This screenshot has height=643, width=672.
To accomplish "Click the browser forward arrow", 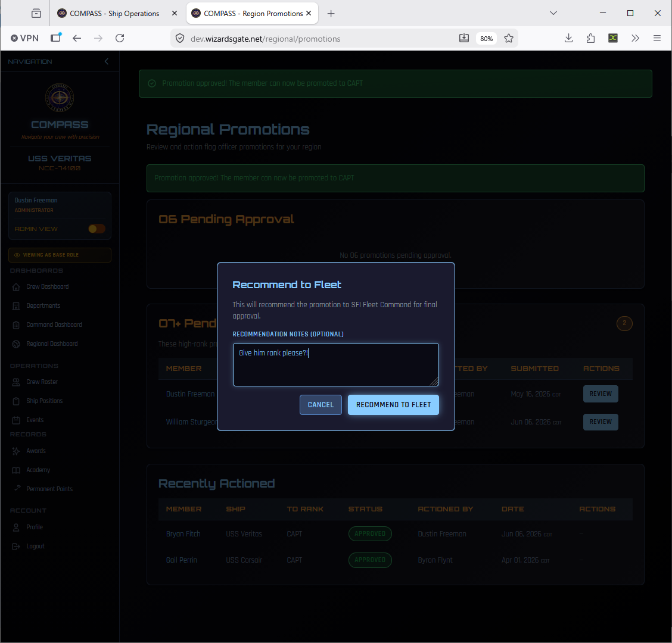I will pyautogui.click(x=98, y=39).
